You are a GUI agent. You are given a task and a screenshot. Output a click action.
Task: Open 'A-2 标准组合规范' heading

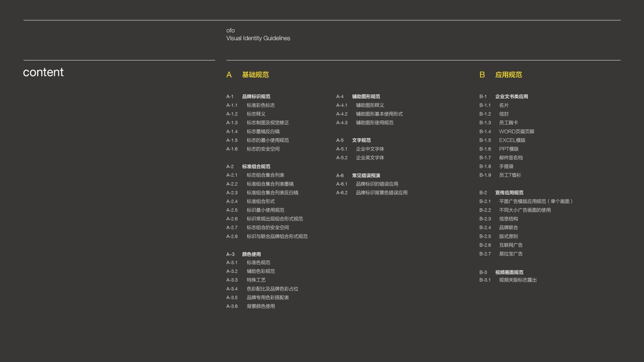248,166
